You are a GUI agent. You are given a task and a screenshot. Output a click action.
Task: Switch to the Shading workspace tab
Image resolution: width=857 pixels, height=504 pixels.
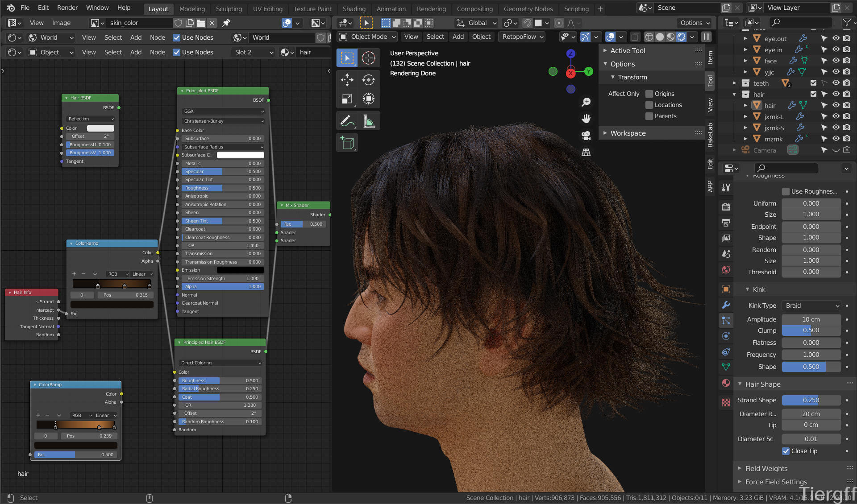point(354,8)
